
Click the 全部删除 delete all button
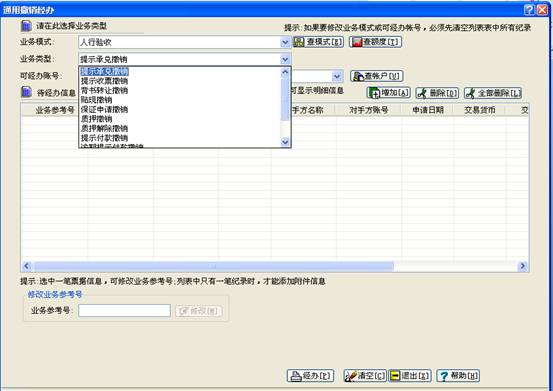point(493,93)
